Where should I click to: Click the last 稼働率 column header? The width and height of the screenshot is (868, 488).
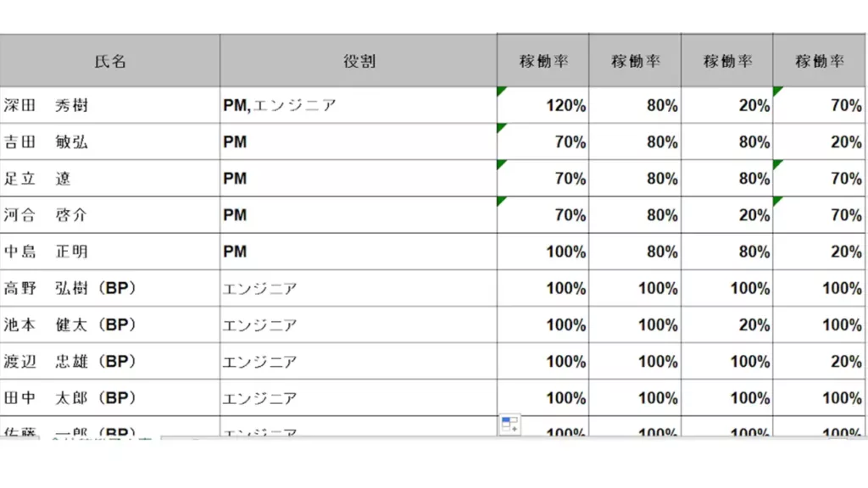click(820, 61)
